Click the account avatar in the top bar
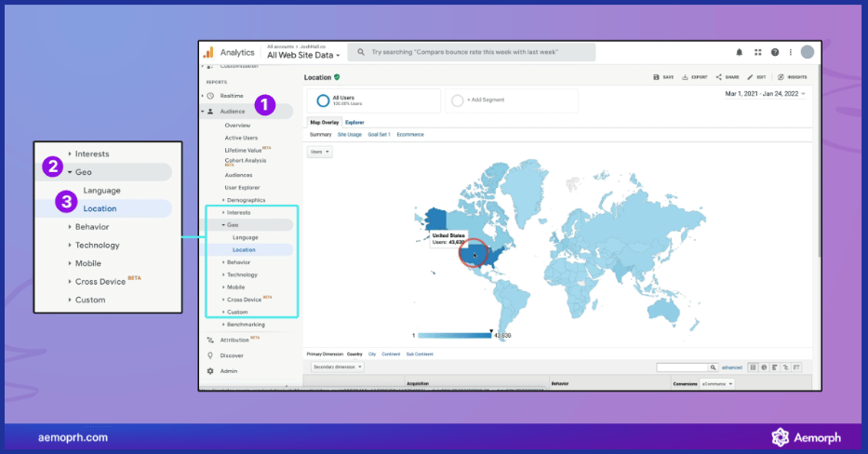The height and width of the screenshot is (454, 868). (808, 52)
